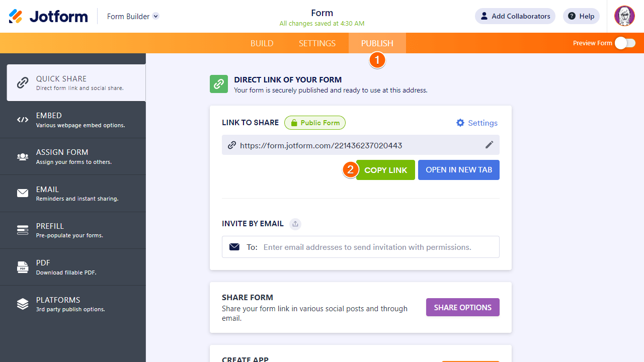
Task: Click the green direct link chain icon
Action: (219, 84)
